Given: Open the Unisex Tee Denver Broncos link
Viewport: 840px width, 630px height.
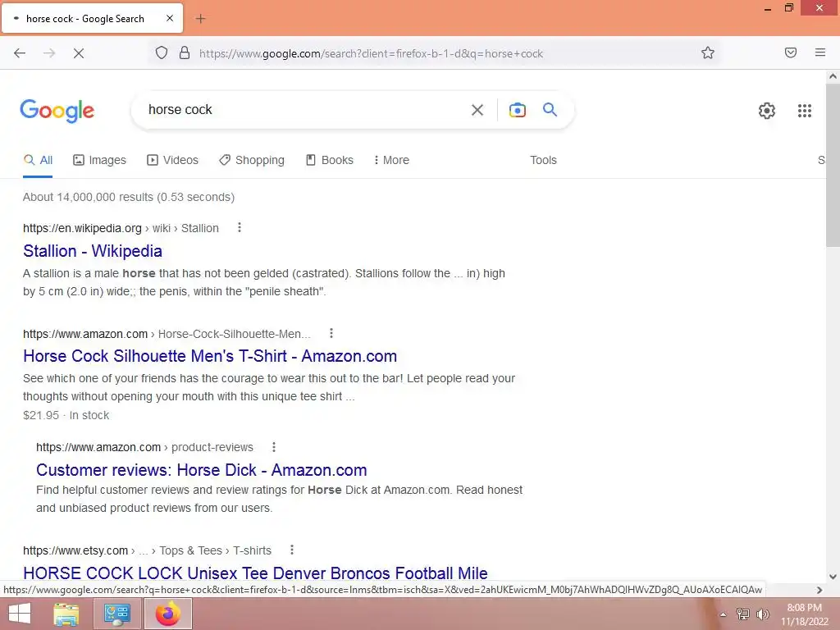Looking at the screenshot, I should tap(256, 573).
